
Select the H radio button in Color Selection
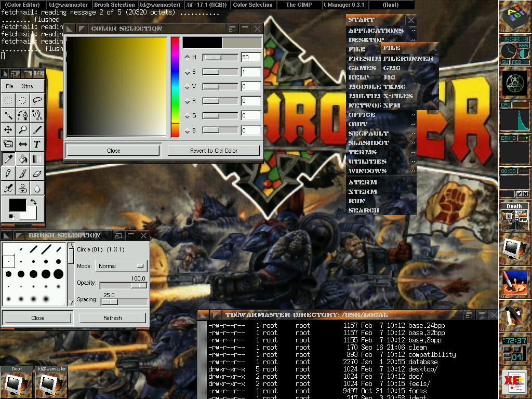188,57
